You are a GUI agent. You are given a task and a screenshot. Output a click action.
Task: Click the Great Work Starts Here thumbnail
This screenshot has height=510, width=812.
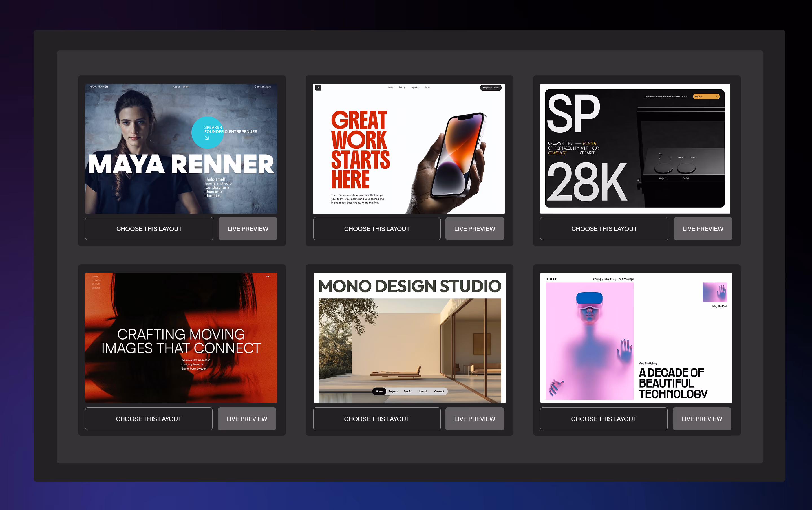(409, 149)
